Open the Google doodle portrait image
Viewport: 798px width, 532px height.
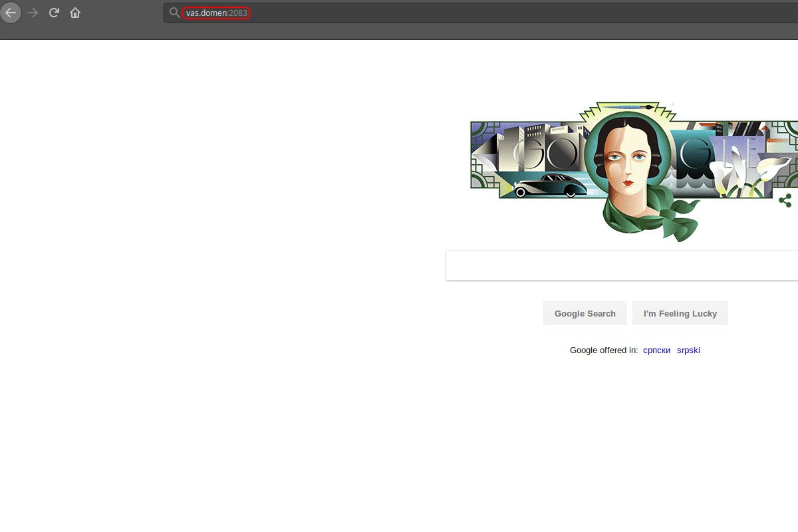634,171
